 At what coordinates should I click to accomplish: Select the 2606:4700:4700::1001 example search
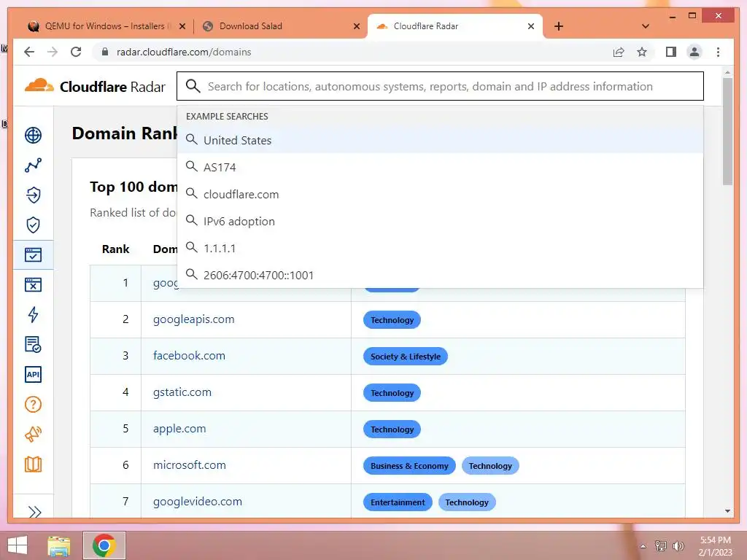pos(440,275)
